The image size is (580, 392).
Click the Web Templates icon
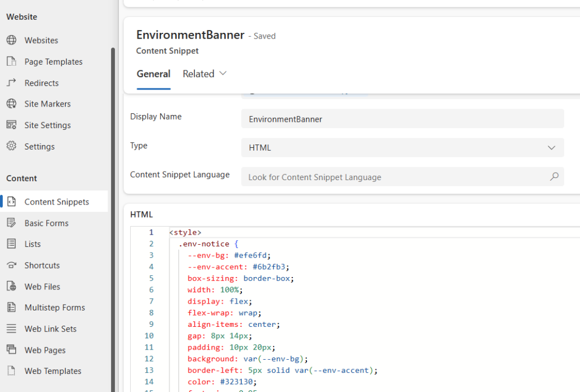(11, 370)
